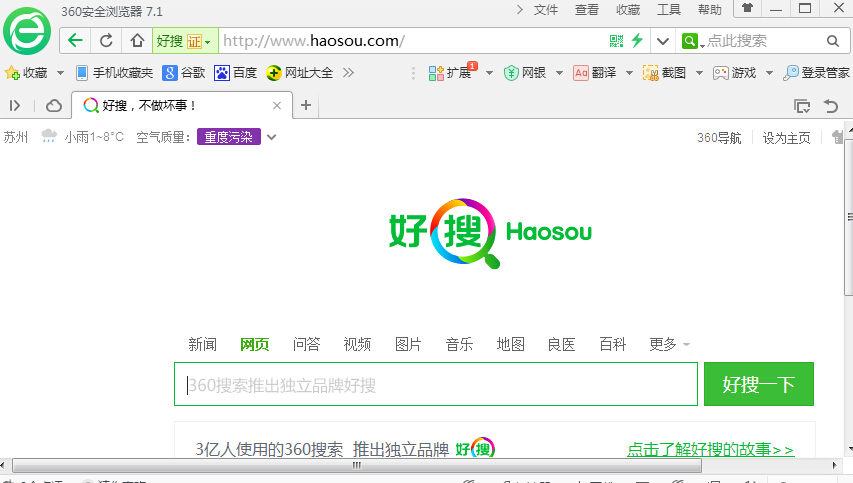This screenshot has width=853, height=483.
Task: Open the 360导航 link
Action: pyautogui.click(x=719, y=138)
